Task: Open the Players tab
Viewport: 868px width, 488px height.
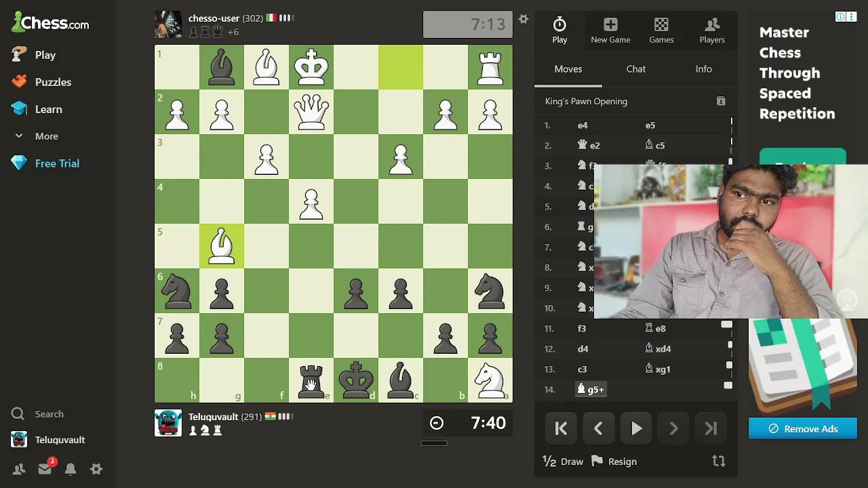Action: click(712, 30)
